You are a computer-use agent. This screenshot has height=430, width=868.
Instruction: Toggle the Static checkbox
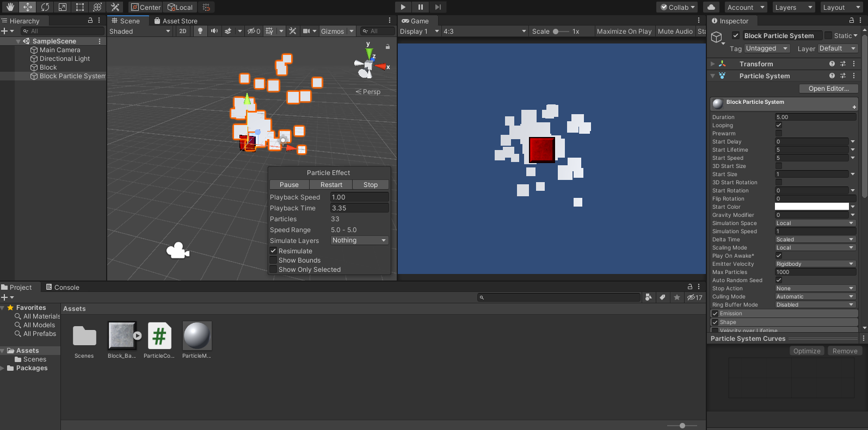[x=828, y=35]
